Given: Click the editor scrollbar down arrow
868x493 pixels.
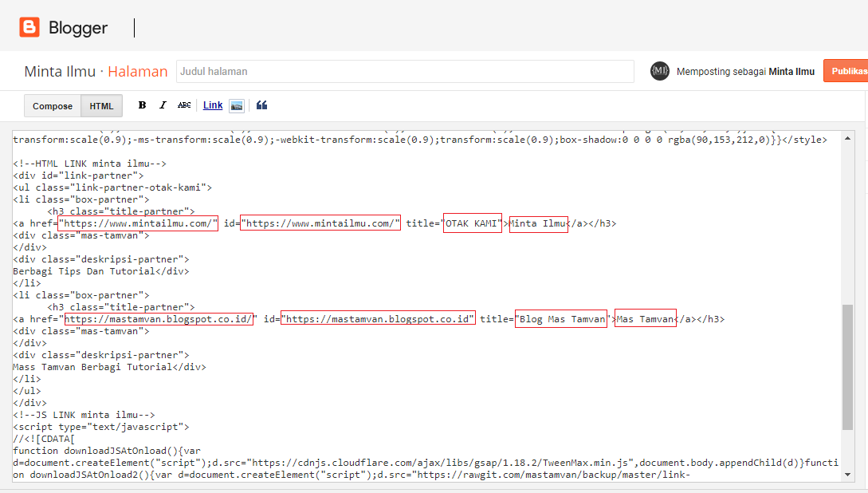Looking at the screenshot, I should point(847,475).
